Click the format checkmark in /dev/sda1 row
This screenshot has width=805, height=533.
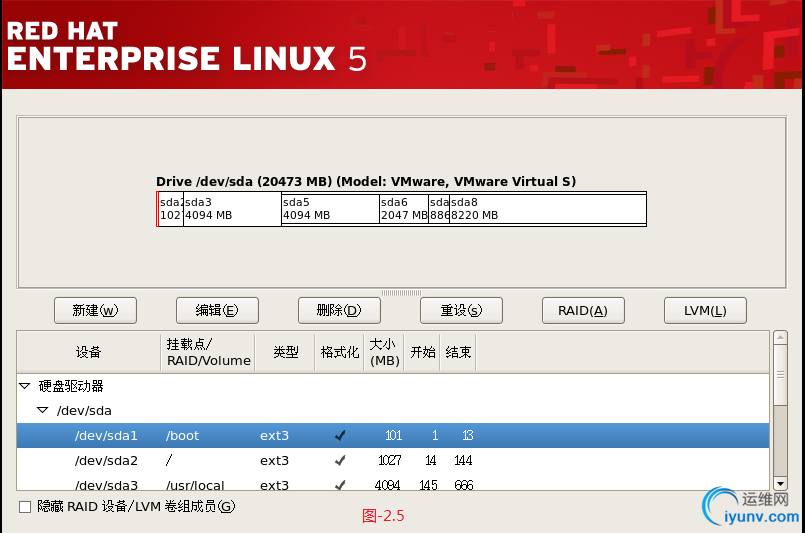click(x=340, y=435)
